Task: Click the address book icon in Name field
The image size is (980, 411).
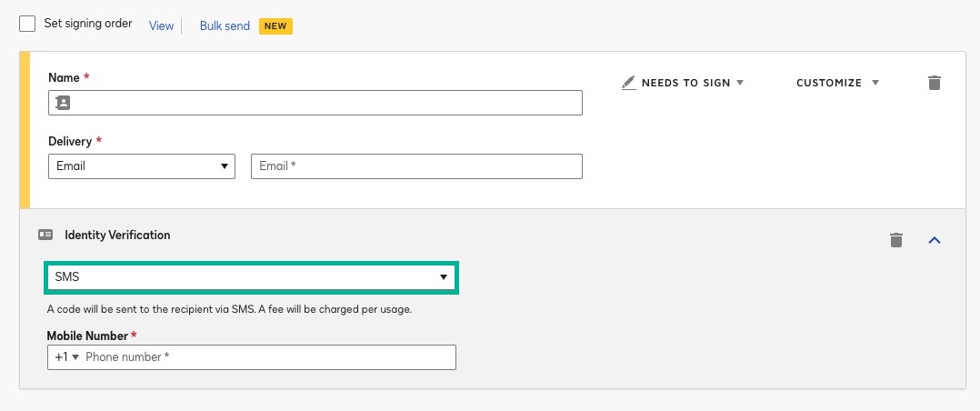Action: click(62, 103)
